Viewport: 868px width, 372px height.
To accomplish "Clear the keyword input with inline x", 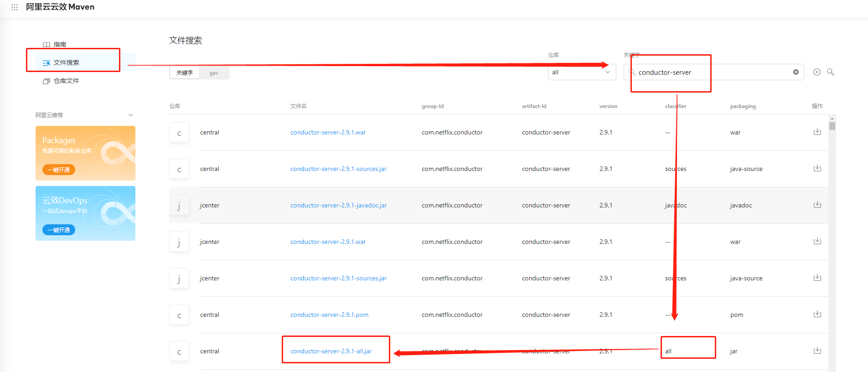I will (796, 72).
